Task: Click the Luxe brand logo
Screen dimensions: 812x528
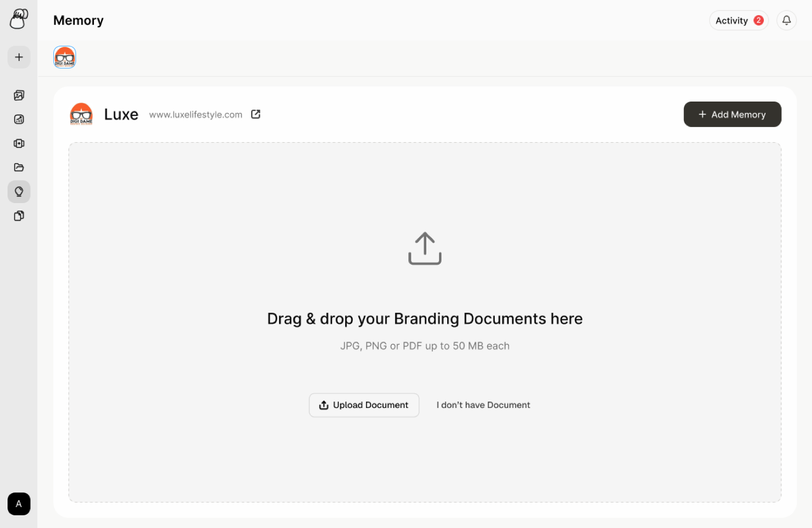Action: (x=81, y=114)
